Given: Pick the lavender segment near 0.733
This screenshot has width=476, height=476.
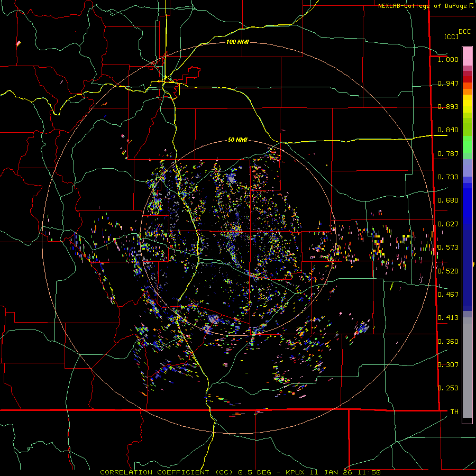Looking at the screenshot, I should pyautogui.click(x=467, y=168).
